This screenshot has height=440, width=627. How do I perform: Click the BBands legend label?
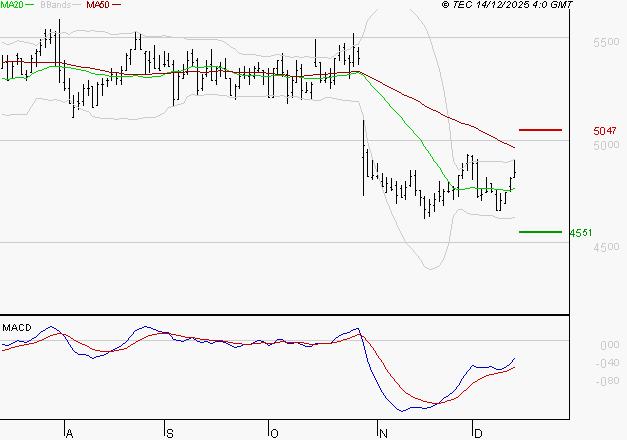[x=57, y=5]
